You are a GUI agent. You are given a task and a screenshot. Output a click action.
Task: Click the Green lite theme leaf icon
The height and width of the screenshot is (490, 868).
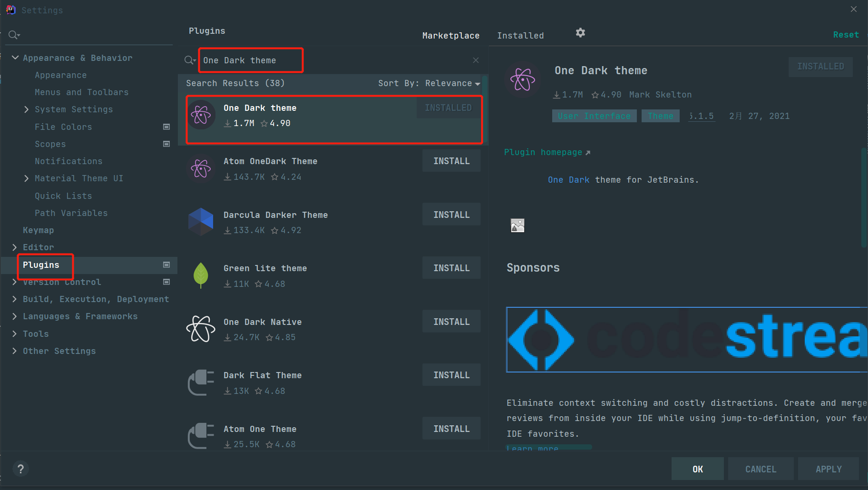(201, 275)
